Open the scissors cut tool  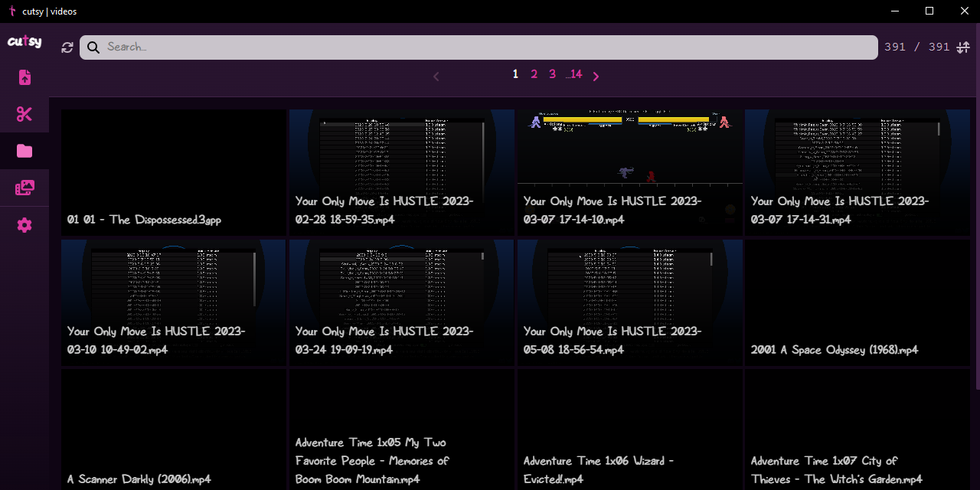pyautogui.click(x=24, y=114)
